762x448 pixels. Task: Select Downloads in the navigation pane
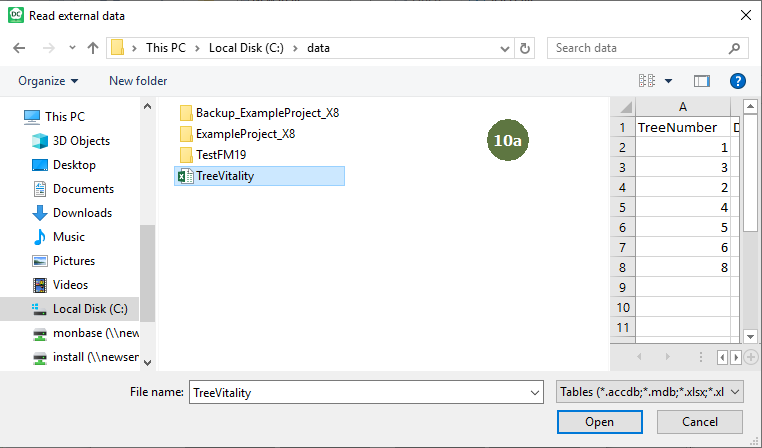82,213
